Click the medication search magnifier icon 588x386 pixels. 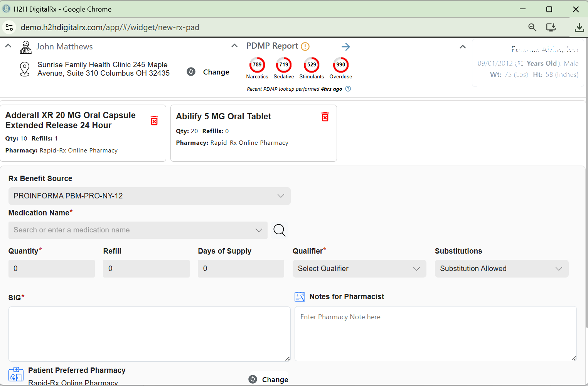point(280,230)
